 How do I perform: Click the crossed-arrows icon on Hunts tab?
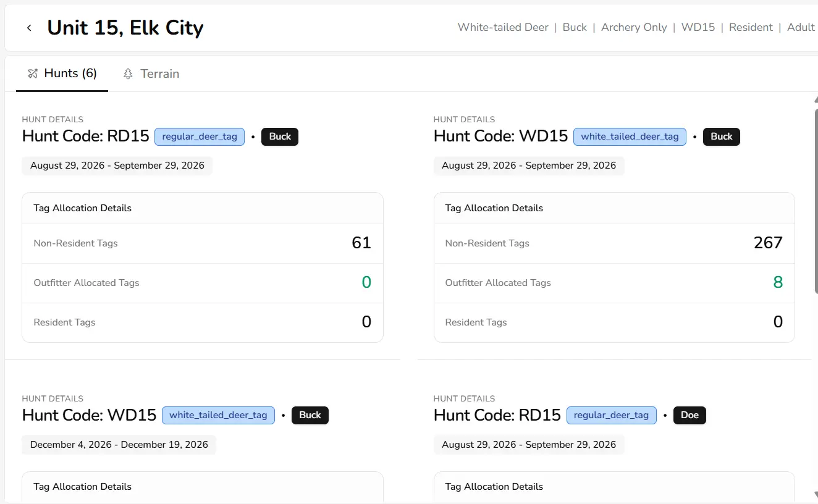tap(33, 73)
